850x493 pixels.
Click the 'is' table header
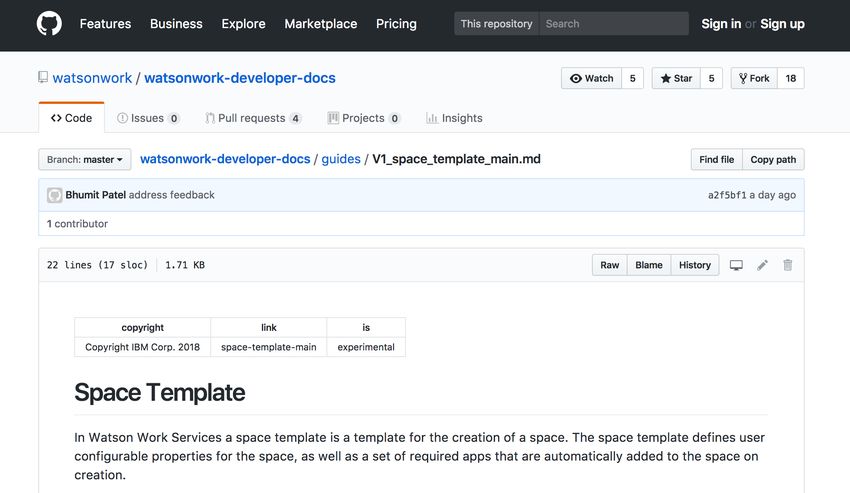point(366,328)
